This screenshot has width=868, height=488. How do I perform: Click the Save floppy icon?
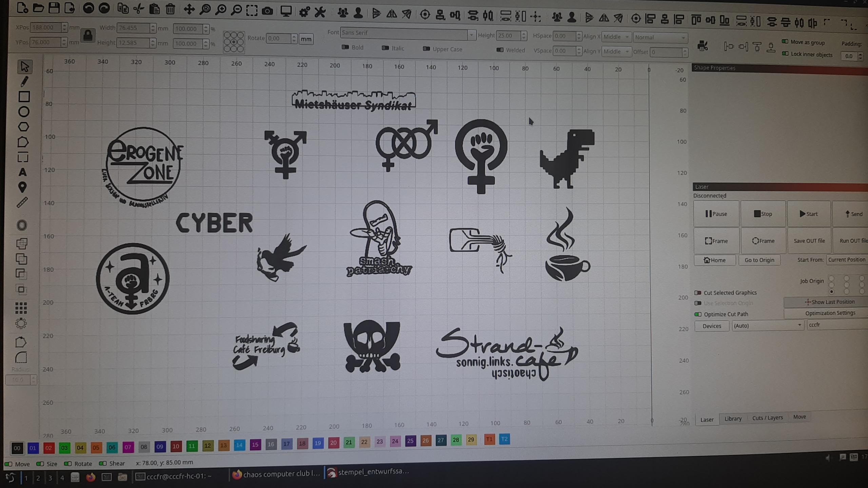pyautogui.click(x=54, y=7)
